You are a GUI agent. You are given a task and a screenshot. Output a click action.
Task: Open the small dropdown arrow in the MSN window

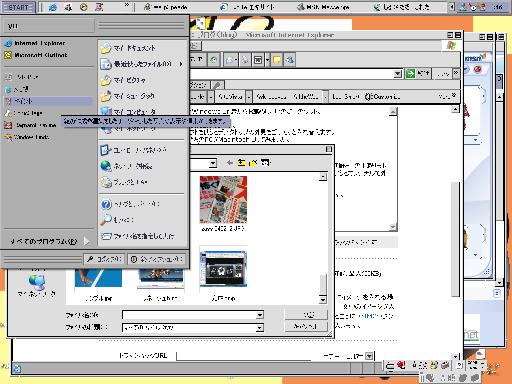pos(475,140)
